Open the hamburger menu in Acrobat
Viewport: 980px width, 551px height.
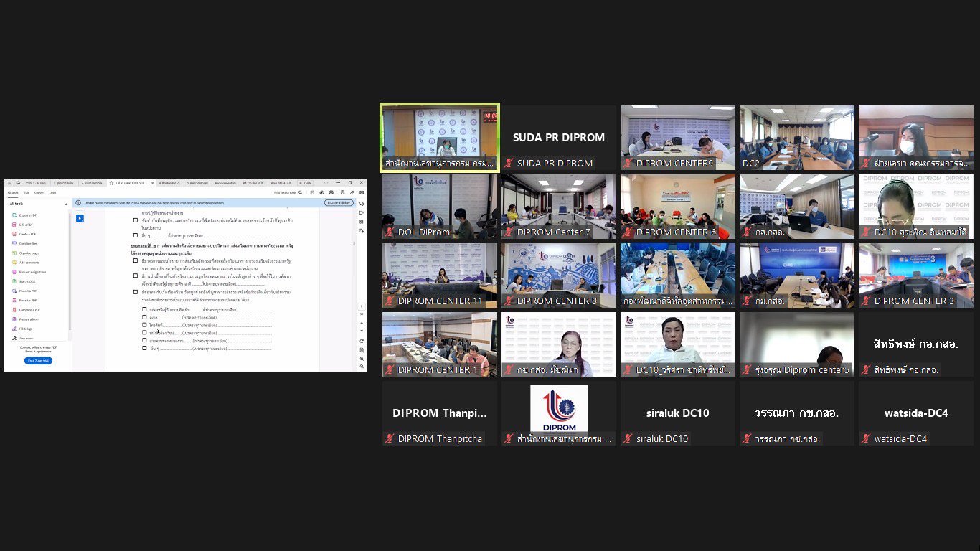point(9,183)
